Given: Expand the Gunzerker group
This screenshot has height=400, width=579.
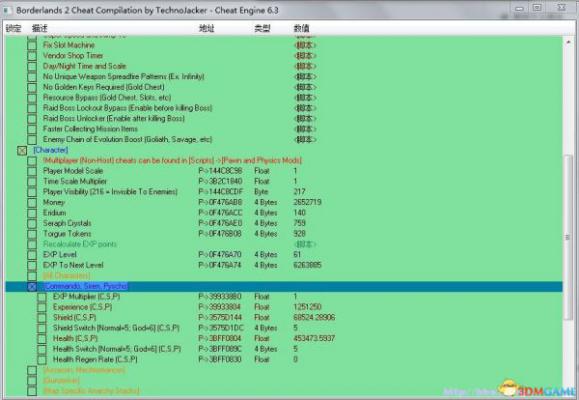Looking at the screenshot, I should 32,380.
